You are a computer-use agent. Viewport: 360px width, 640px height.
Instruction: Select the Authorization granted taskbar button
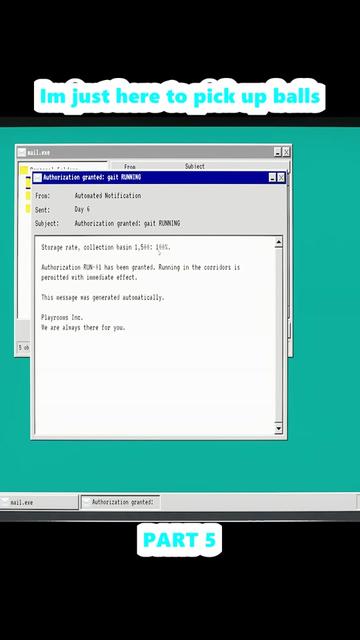[x=120, y=502]
